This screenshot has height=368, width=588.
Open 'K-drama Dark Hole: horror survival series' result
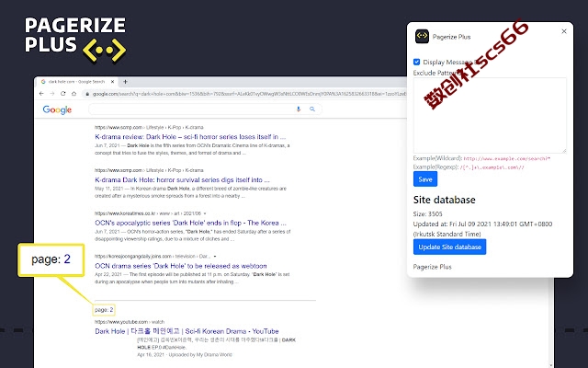[x=182, y=180]
